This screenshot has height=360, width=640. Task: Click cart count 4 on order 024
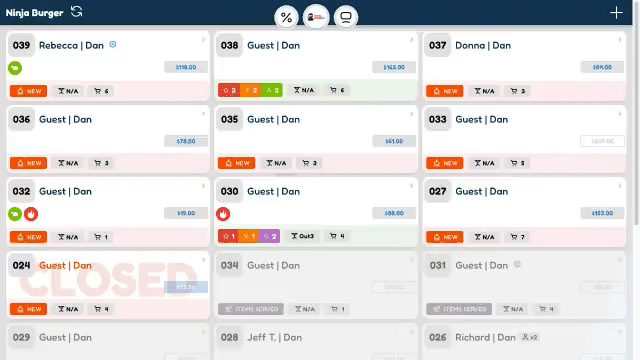[101, 309]
